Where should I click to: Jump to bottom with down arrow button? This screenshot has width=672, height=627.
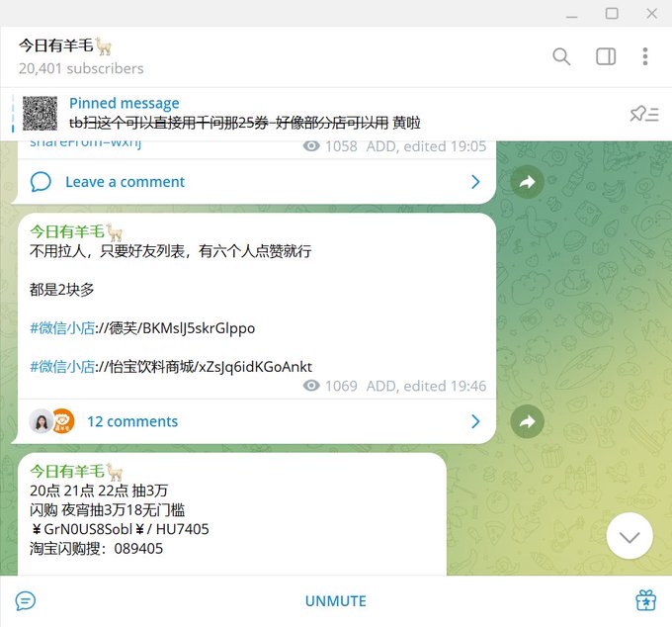click(630, 536)
